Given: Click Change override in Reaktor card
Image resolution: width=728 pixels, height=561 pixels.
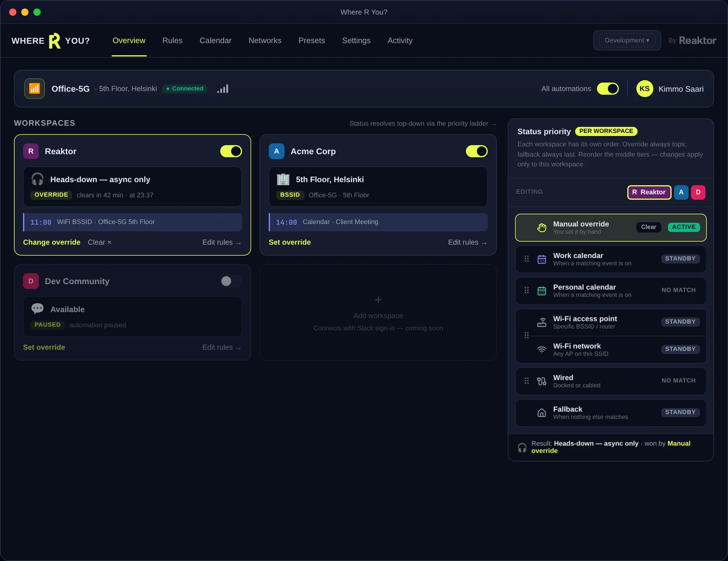Looking at the screenshot, I should pos(52,242).
